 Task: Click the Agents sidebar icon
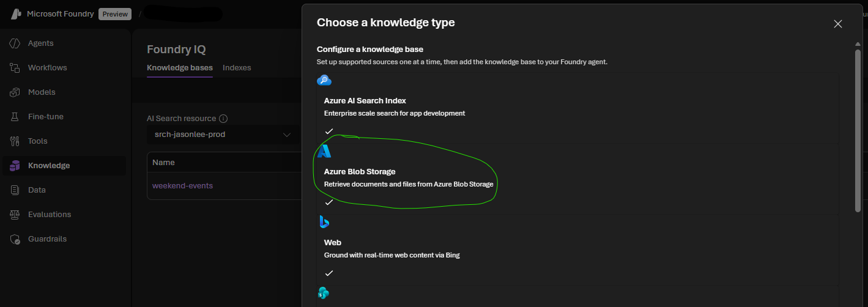coord(15,43)
